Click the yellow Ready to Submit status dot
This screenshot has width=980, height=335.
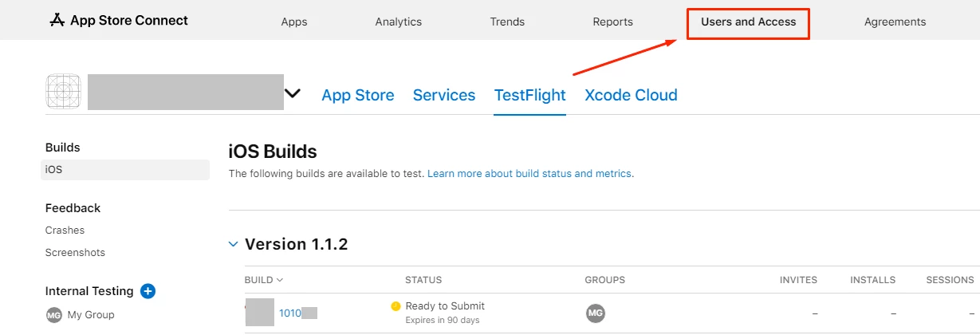click(x=396, y=306)
